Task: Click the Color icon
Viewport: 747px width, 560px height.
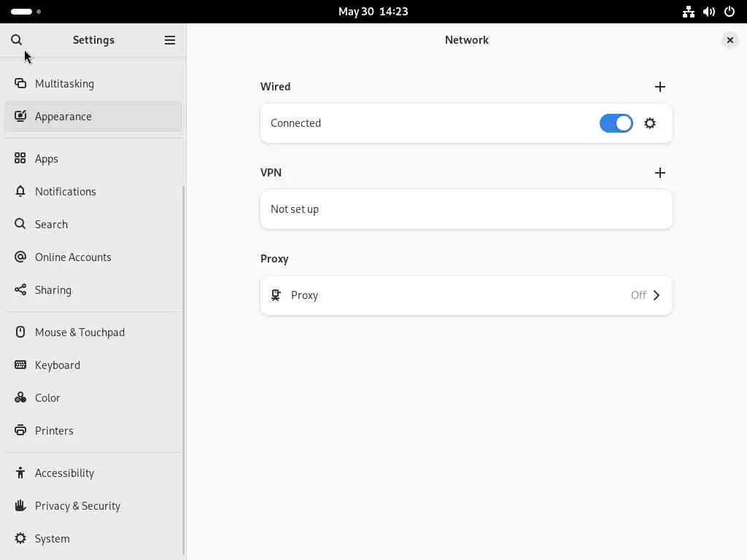Action: [x=20, y=397]
